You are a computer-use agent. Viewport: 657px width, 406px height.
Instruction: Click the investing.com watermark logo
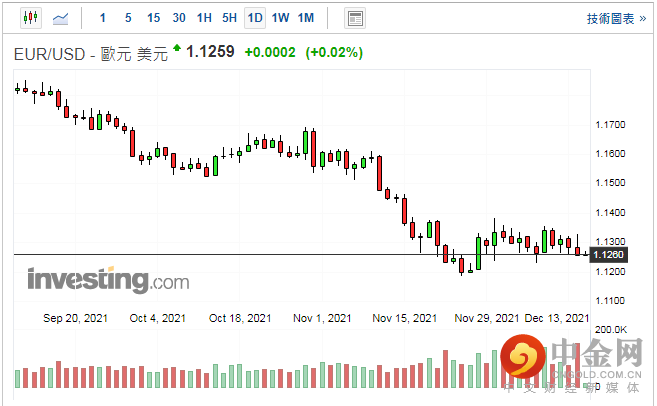(x=108, y=279)
